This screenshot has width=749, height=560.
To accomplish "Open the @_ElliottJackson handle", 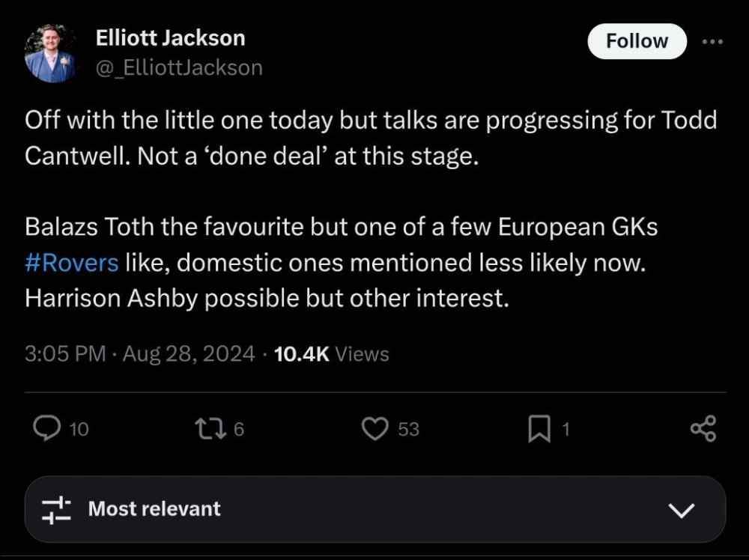I will pyautogui.click(x=180, y=68).
